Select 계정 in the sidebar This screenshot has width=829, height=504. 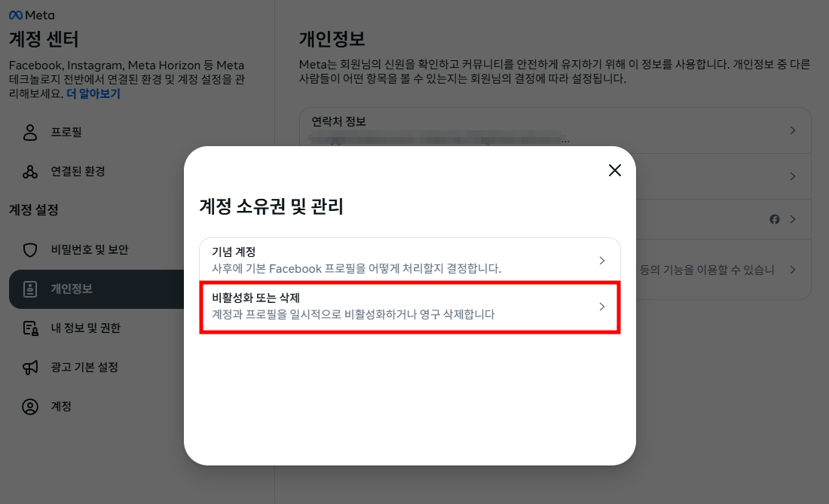[x=96, y=406]
